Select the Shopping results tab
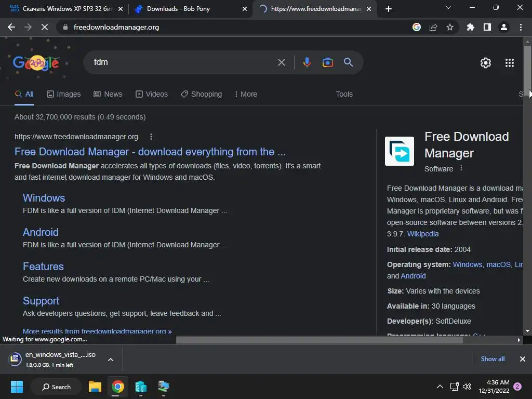 coord(201,95)
